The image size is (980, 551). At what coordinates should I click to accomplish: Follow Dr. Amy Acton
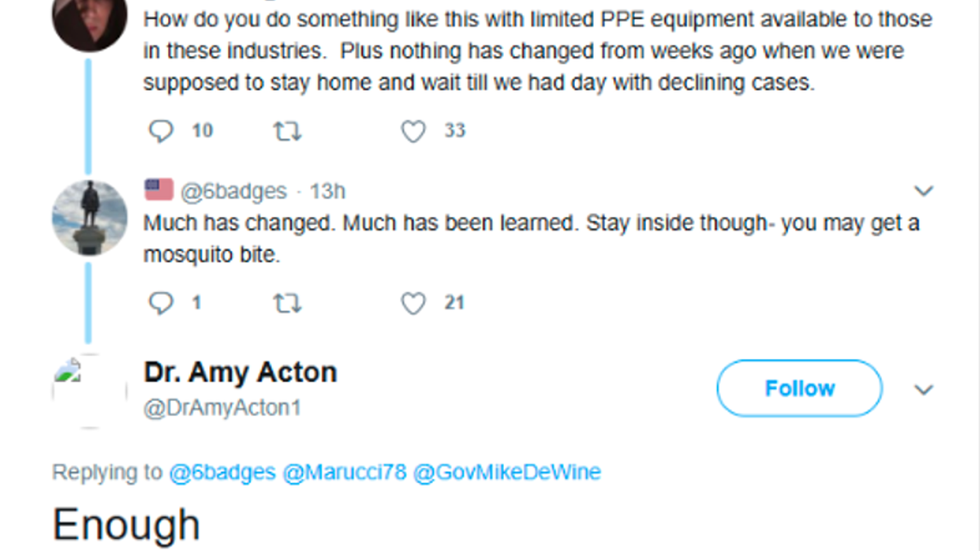(x=799, y=389)
